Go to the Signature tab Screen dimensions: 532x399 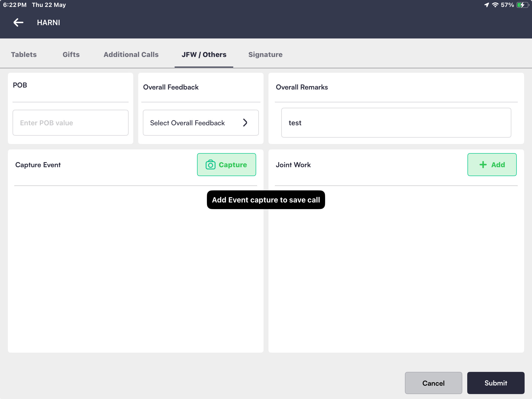tap(265, 54)
